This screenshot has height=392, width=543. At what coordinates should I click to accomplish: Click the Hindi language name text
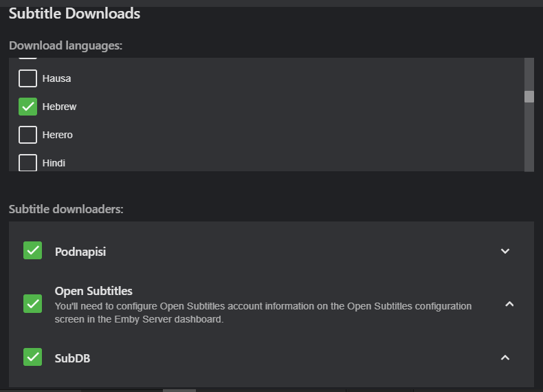tap(54, 163)
